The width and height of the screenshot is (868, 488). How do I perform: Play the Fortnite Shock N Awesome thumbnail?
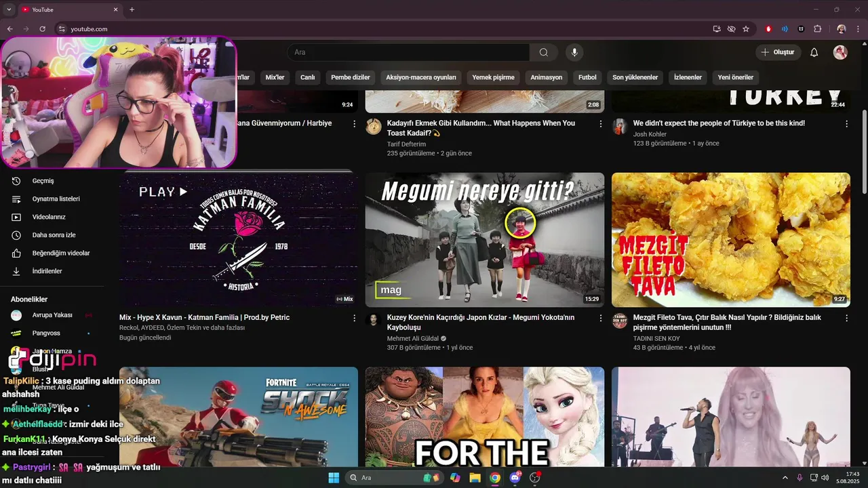pos(239,417)
